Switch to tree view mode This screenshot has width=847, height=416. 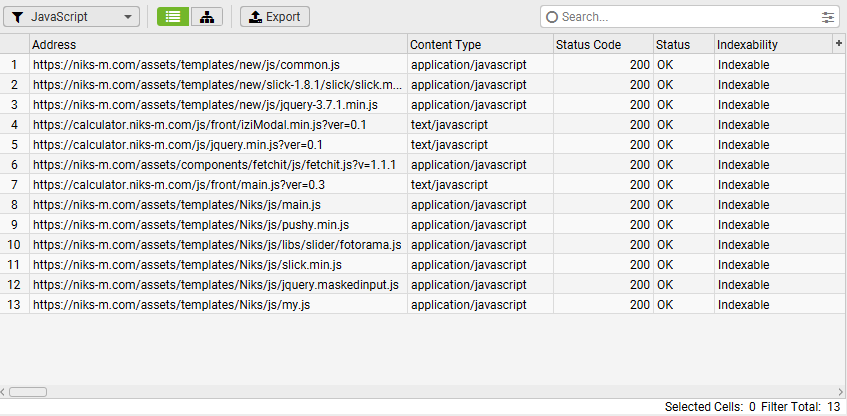206,17
